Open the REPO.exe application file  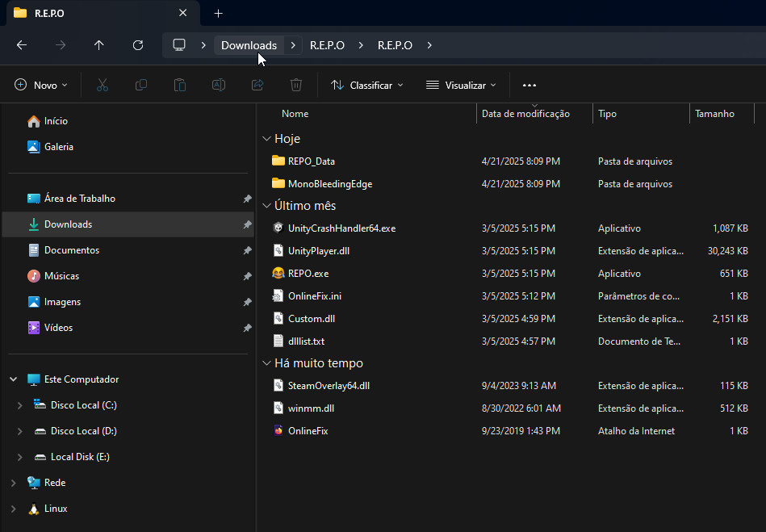[308, 274]
